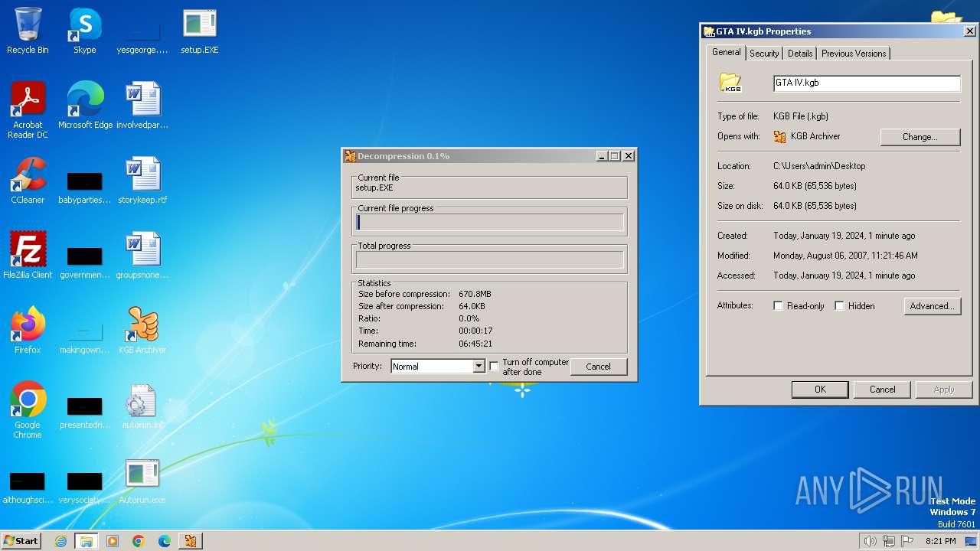Select the involvedpar... Word document icon
Viewport: 980px width, 551px height.
click(x=142, y=106)
